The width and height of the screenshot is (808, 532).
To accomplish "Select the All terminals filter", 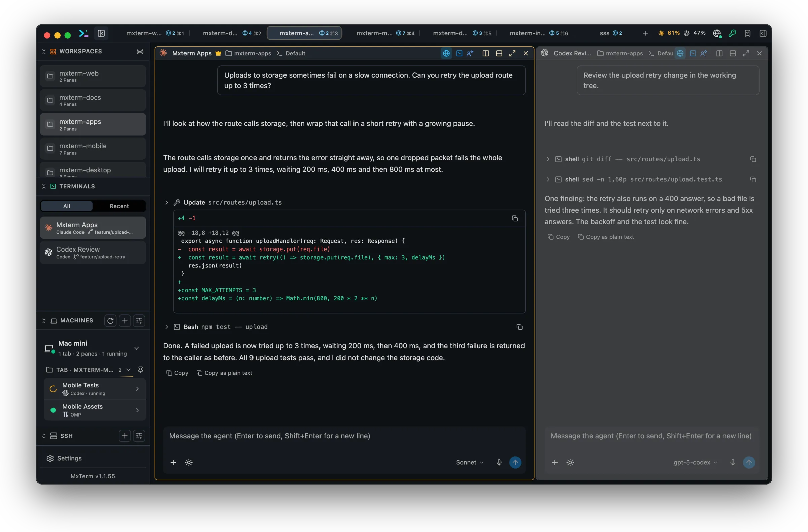I will [67, 206].
